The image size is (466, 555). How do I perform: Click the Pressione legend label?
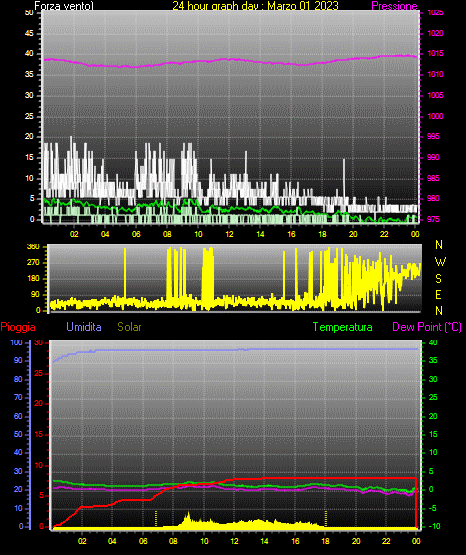[x=394, y=6]
